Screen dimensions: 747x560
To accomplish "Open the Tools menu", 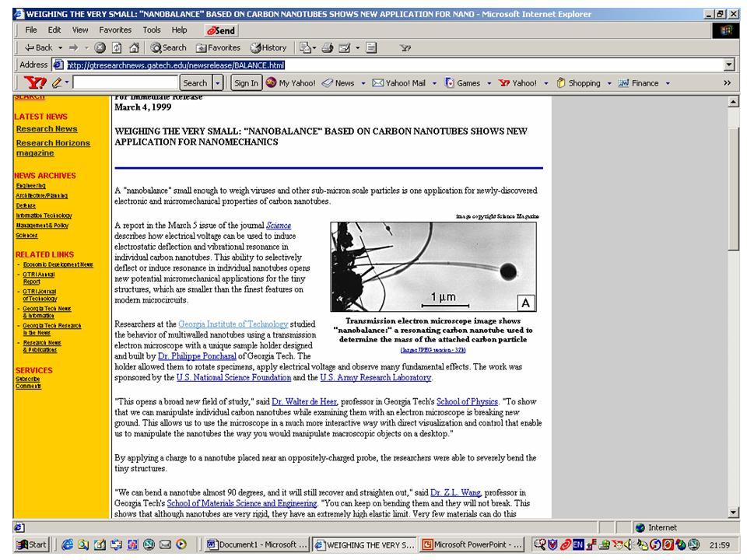I will click(152, 30).
